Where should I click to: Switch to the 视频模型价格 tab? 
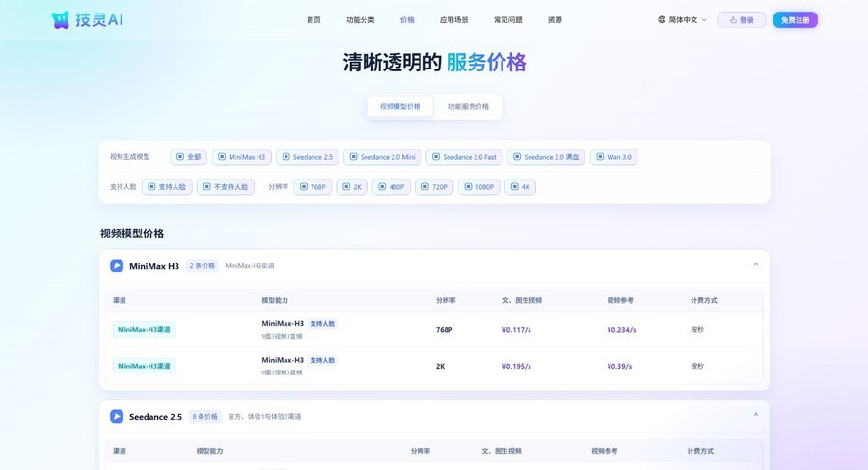point(400,106)
